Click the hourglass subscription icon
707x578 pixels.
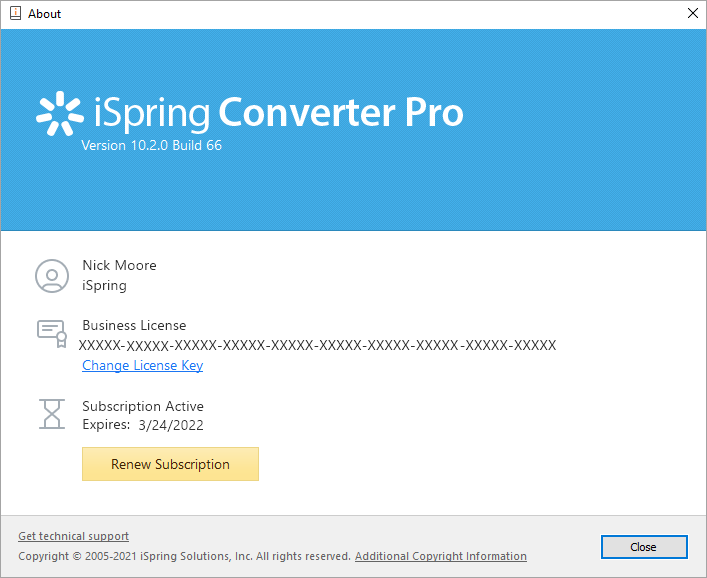[52, 414]
